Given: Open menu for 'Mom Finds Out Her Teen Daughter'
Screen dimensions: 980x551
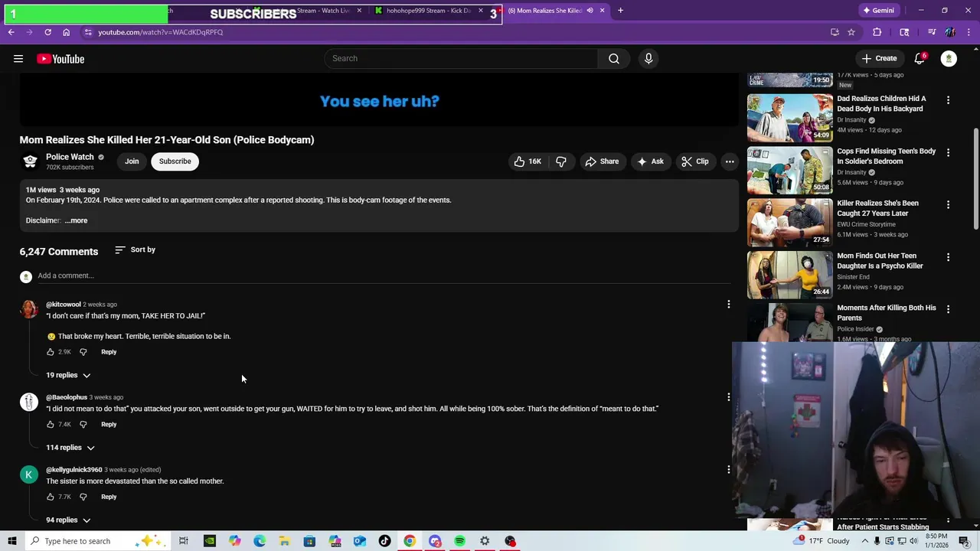Looking at the screenshot, I should 948,257.
